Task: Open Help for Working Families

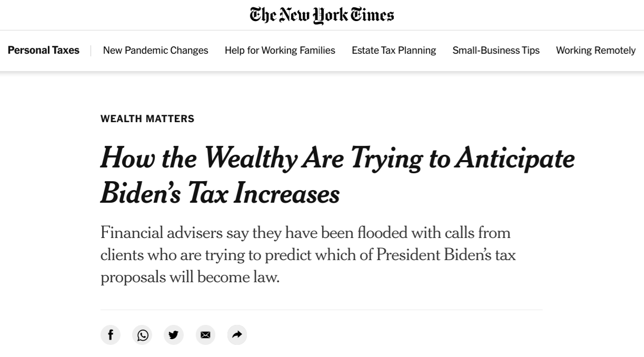Action: (x=280, y=51)
